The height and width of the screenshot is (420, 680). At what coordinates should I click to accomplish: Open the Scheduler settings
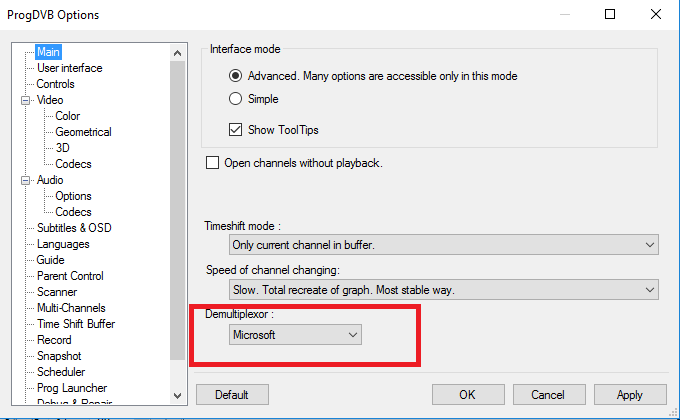[x=61, y=372]
